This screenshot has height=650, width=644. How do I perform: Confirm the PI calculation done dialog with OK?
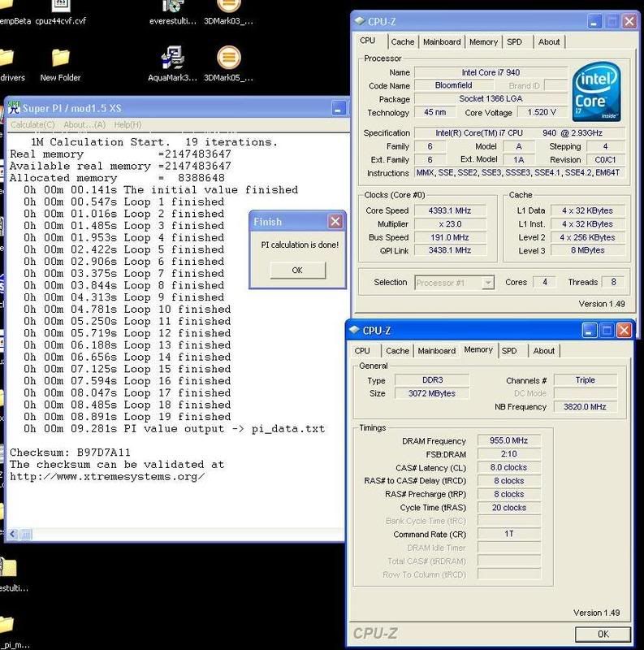coord(297,271)
